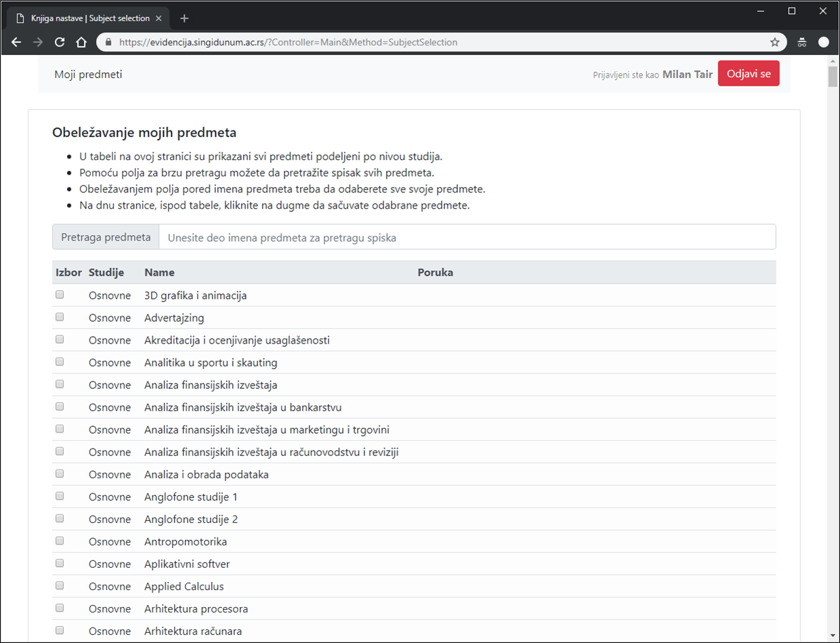Reload the current page

tap(60, 42)
